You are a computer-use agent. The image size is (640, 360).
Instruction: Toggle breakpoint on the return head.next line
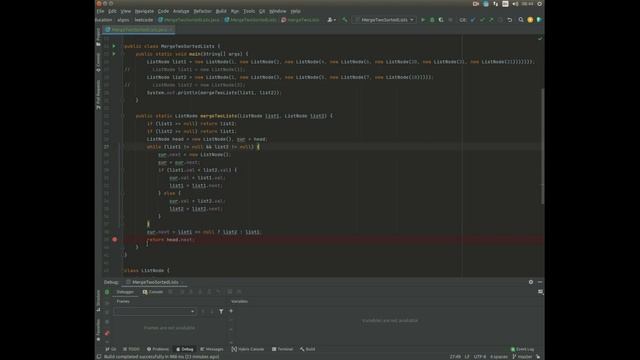point(115,240)
